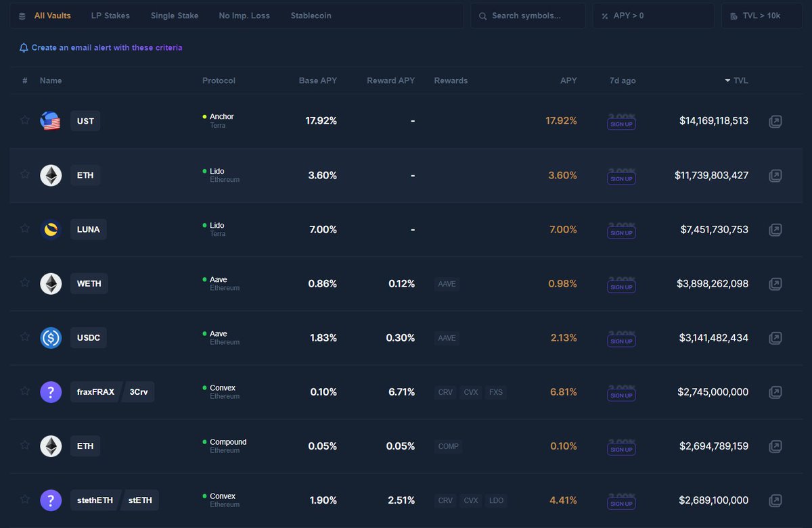Star the WETH Aave vault
This screenshot has height=528, width=812.
coord(25,282)
